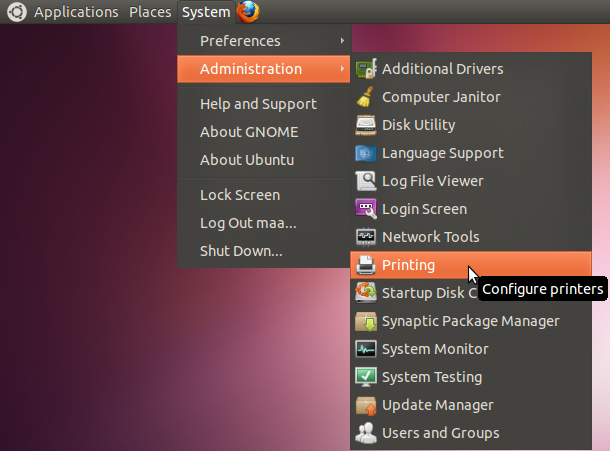Click the Printing printer icon

tap(366, 265)
